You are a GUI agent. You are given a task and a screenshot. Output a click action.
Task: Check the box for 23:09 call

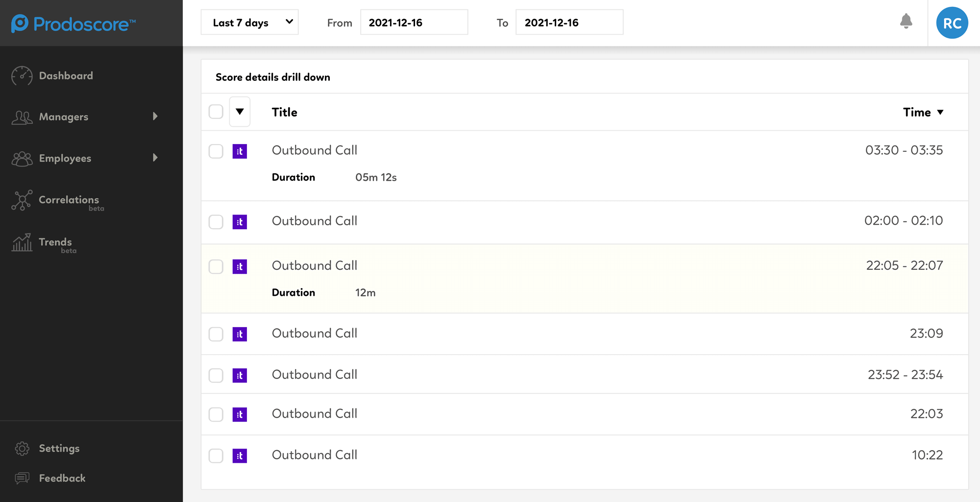pos(216,334)
